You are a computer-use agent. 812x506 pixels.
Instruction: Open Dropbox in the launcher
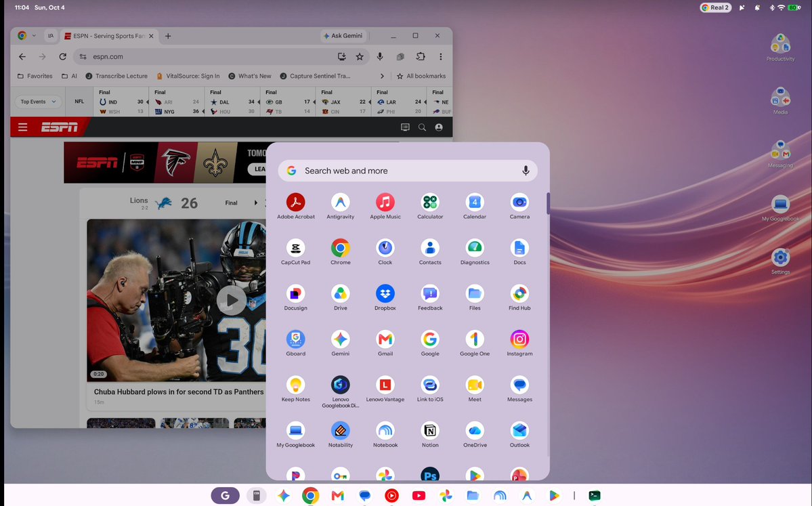click(x=385, y=297)
